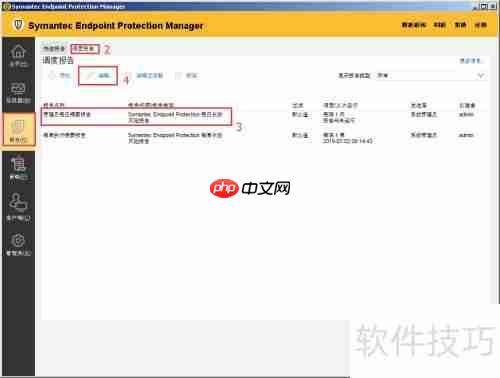Viewport: 500px width, 378px height.
Task: Open the Policies section in the sidebar
Action: click(18, 169)
